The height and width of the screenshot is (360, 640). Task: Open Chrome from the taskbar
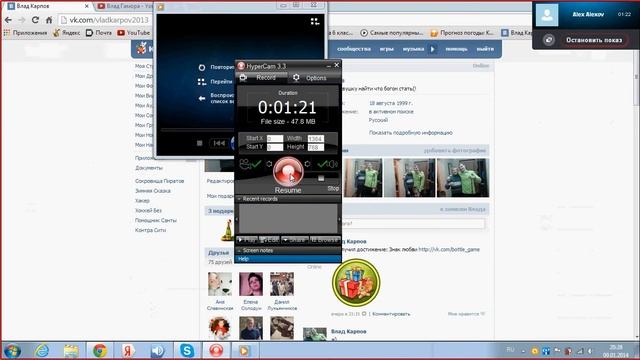coord(100,351)
